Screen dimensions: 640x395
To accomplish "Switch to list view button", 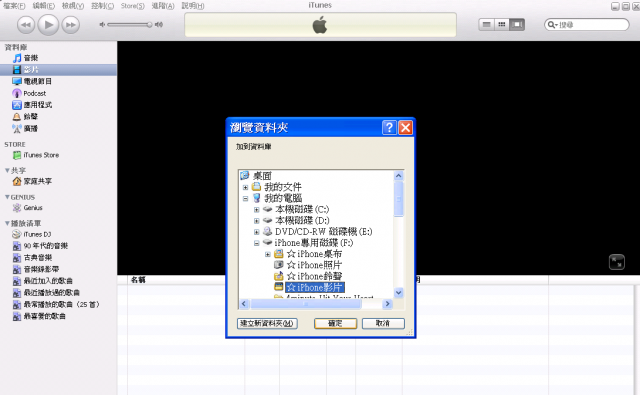I will pos(486,24).
